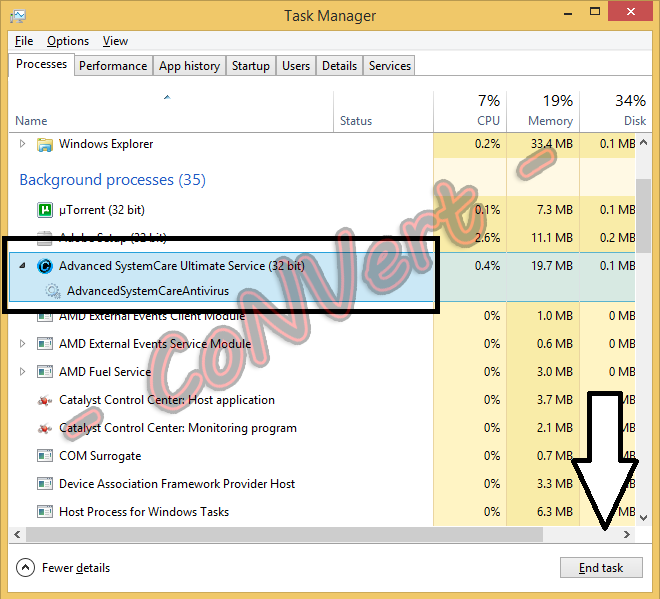Select the AMD External Events Service Module row
Screen dimensions: 660x599
pos(322,344)
